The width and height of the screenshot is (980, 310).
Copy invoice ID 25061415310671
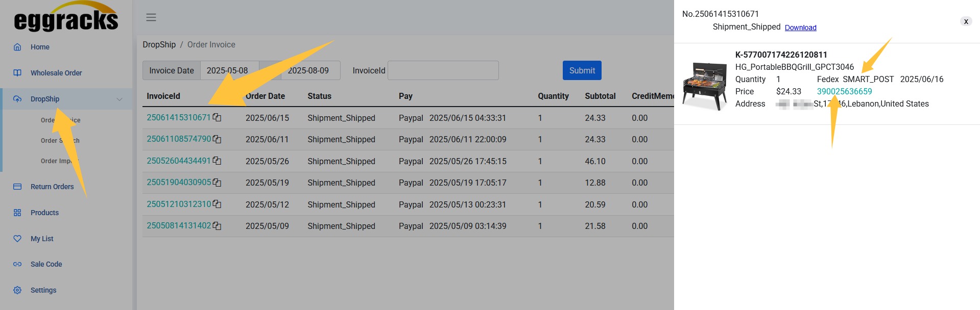click(x=217, y=118)
